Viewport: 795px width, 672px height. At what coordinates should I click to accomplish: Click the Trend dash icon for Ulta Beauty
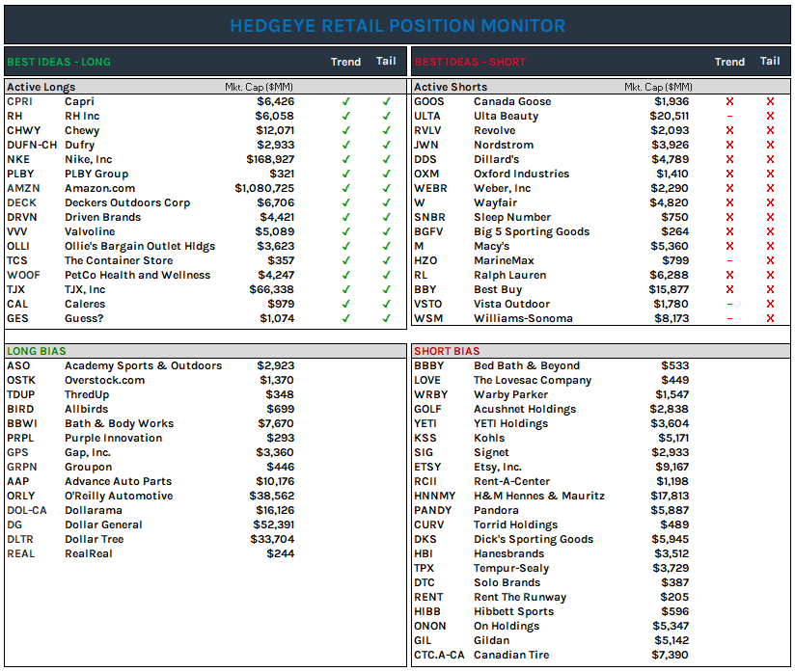pyautogui.click(x=729, y=116)
